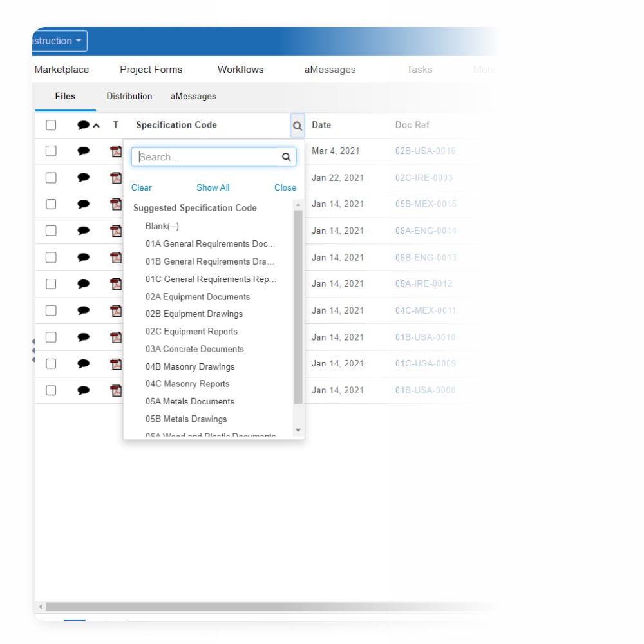The height and width of the screenshot is (644, 644).
Task: Open the comment bubble for the 01B-USA-0010 row
Action: click(83, 337)
